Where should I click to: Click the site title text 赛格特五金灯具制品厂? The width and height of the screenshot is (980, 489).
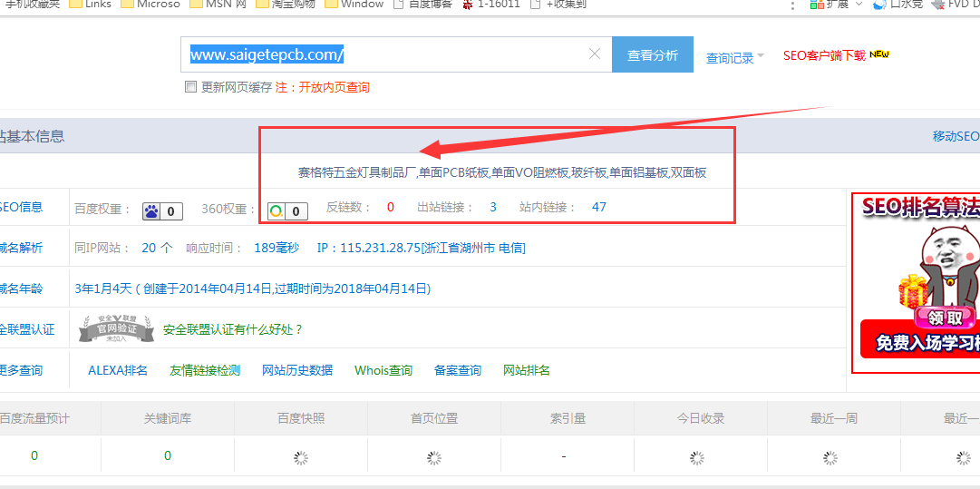pos(357,172)
